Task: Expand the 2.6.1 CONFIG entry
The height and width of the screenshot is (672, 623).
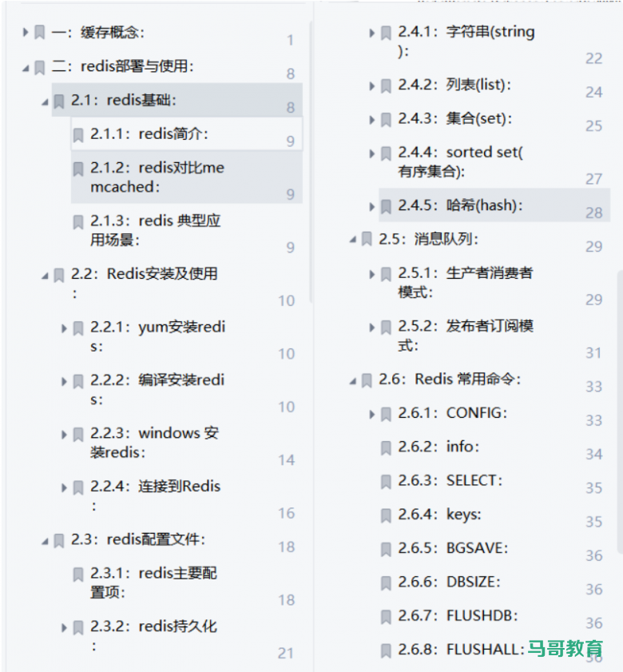Action: [372, 414]
